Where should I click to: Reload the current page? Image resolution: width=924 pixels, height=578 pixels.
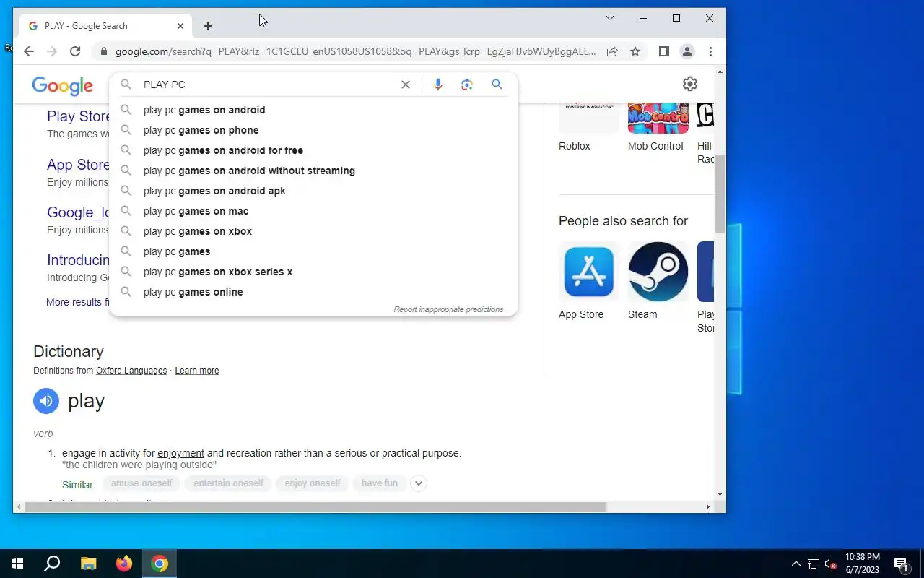click(75, 51)
